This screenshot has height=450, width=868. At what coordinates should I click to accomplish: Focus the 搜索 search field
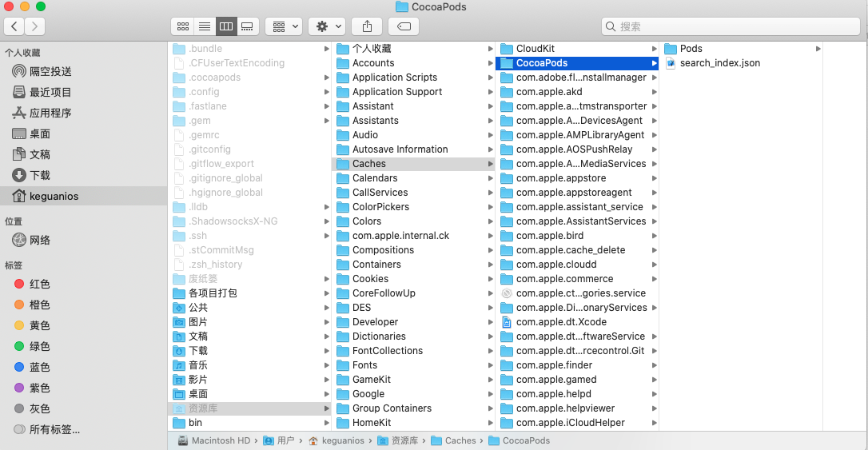tap(731, 26)
